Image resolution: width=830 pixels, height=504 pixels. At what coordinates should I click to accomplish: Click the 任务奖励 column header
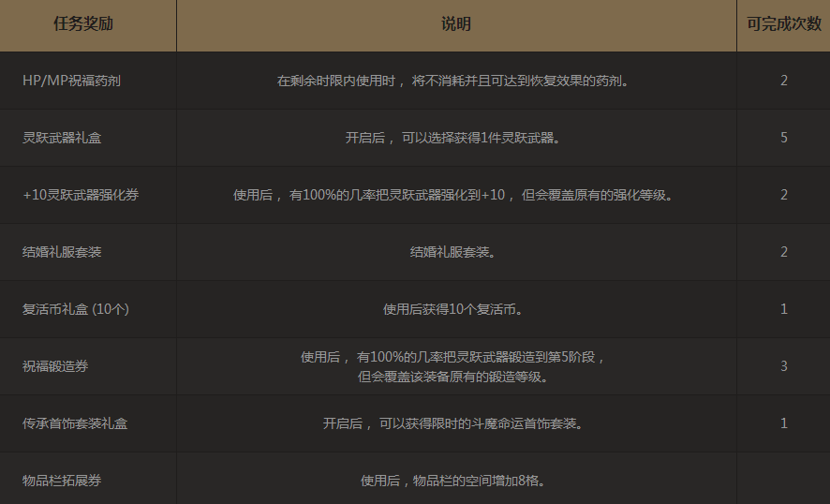pyautogui.click(x=83, y=24)
